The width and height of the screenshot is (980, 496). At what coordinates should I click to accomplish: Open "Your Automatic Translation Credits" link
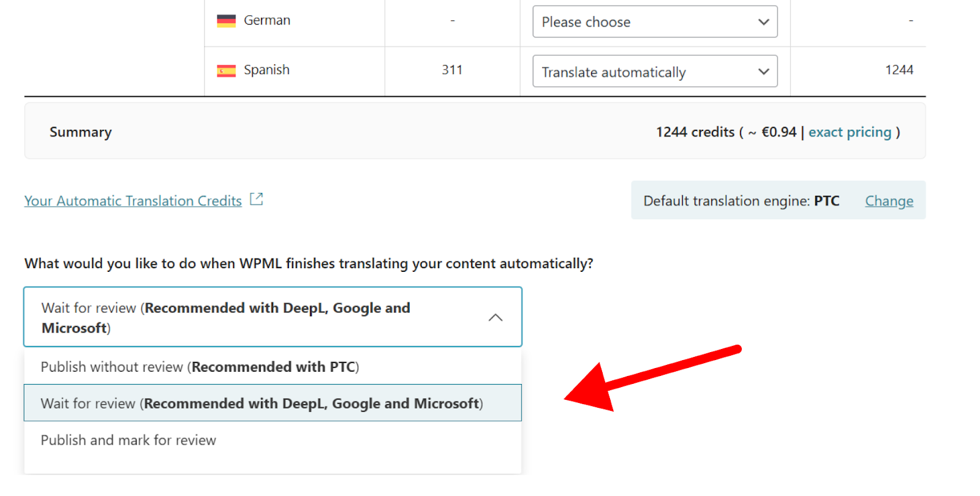(133, 201)
